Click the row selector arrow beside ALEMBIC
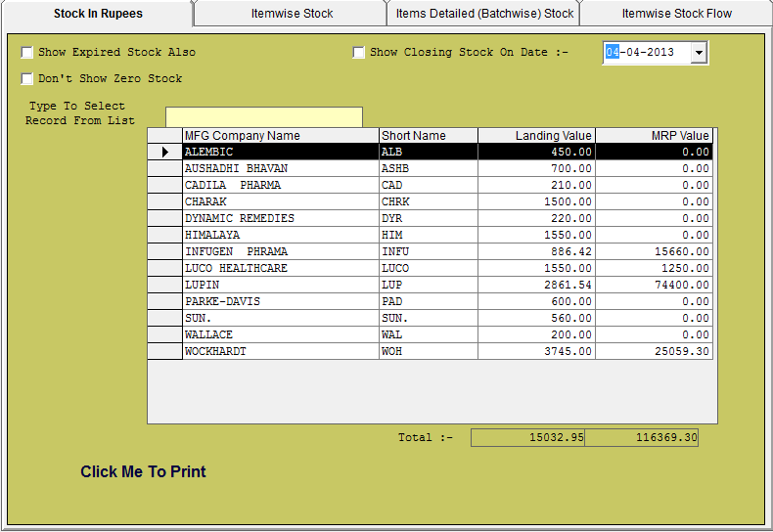Image resolution: width=773 pixels, height=532 pixels. point(165,153)
